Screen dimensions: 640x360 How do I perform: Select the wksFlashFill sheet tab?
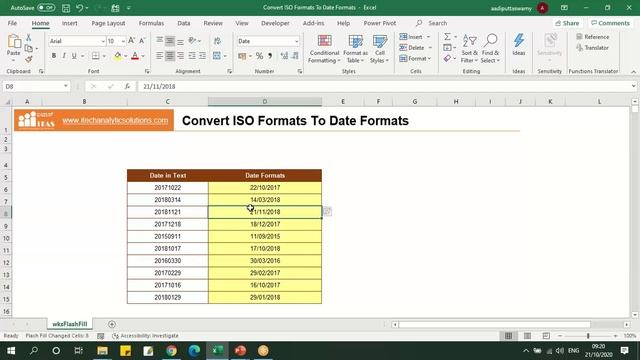(x=69, y=324)
